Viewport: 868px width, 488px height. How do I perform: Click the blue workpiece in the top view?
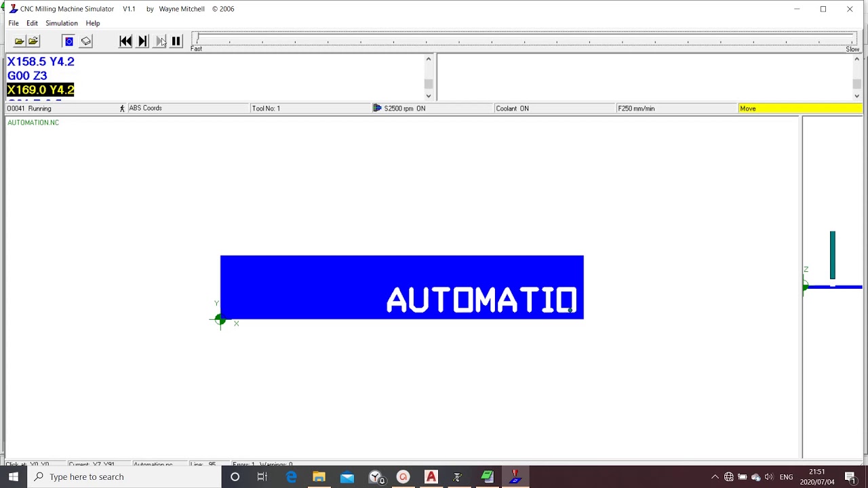click(401, 287)
